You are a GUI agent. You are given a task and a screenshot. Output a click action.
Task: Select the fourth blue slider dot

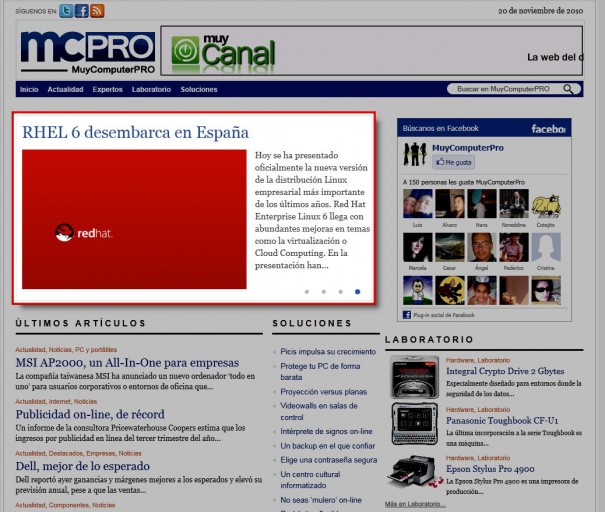tap(357, 292)
